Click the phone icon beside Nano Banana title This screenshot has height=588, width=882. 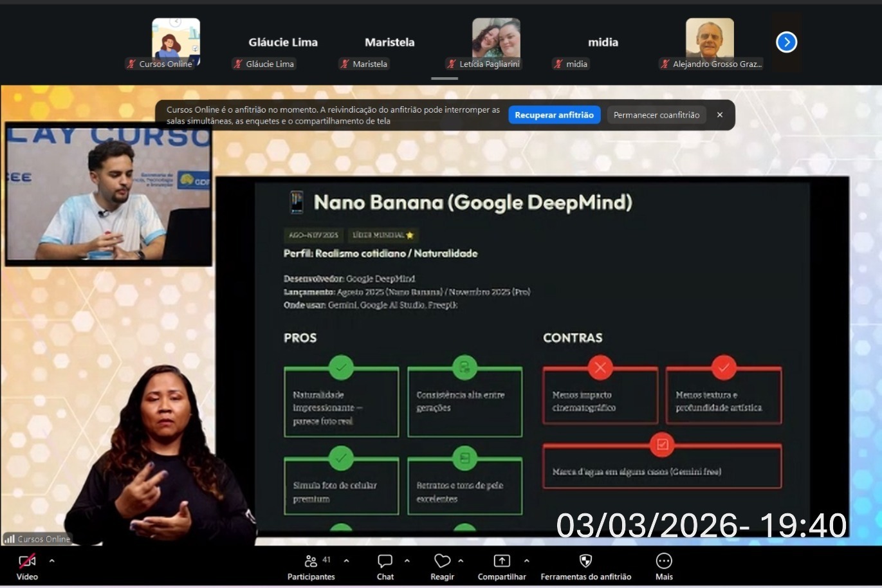tap(296, 202)
